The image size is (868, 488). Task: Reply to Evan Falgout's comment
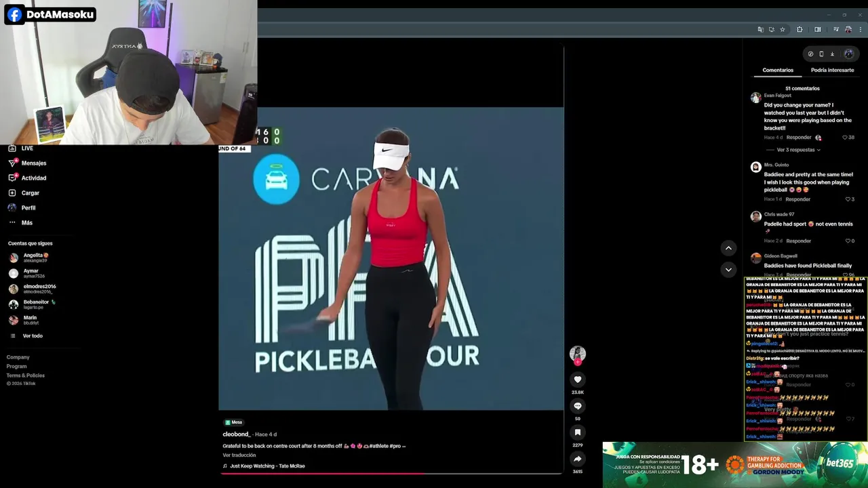(x=799, y=138)
